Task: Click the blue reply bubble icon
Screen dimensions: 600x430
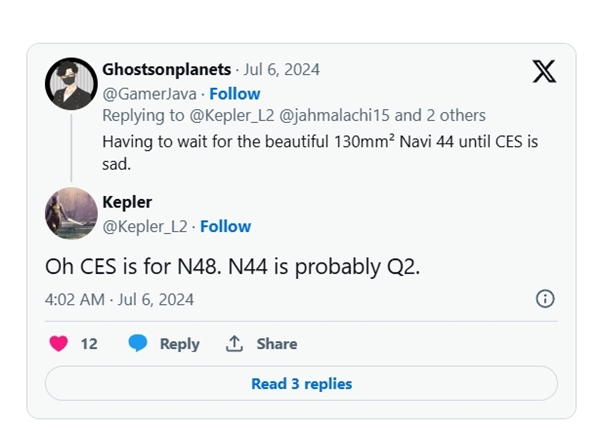Action: tap(138, 343)
